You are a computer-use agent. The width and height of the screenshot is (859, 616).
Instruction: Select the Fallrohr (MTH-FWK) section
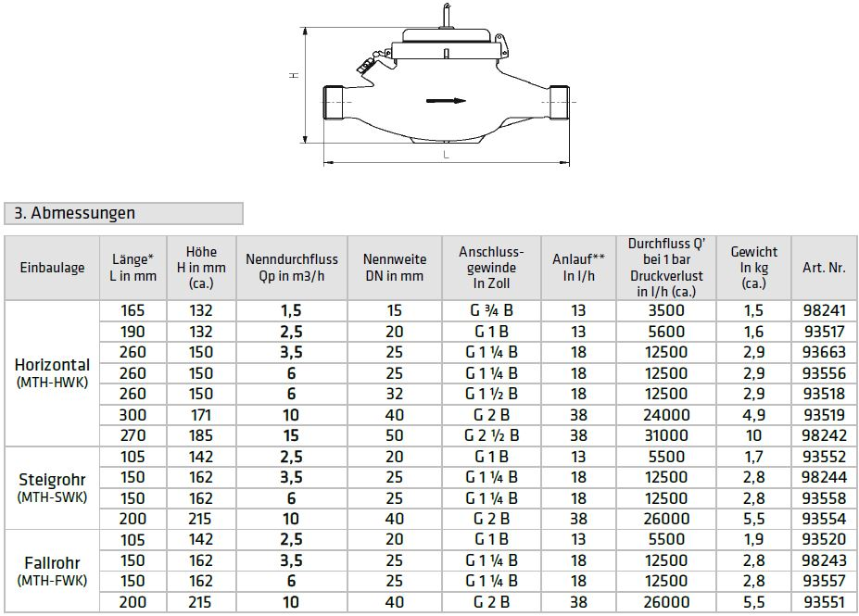(51, 571)
